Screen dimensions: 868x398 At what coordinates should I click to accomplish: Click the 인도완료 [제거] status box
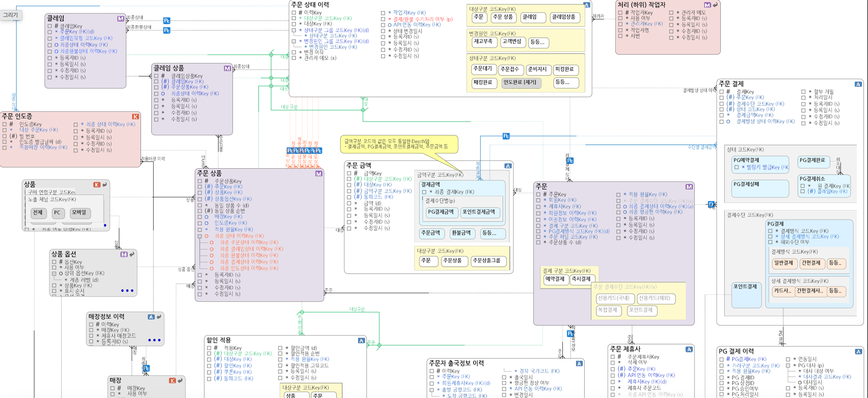tap(521, 82)
